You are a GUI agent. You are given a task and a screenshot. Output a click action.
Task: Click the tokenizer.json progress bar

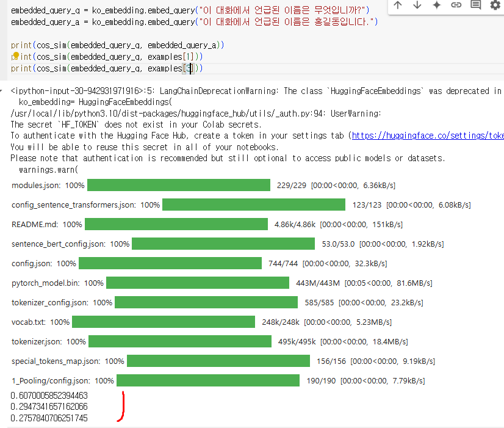pyautogui.click(x=180, y=341)
